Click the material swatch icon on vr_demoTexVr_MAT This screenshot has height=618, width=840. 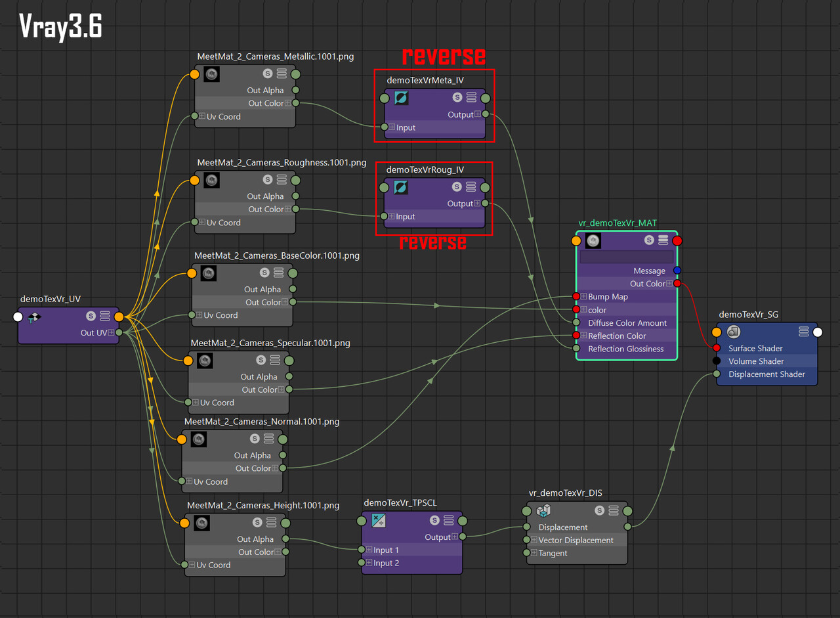pos(592,240)
